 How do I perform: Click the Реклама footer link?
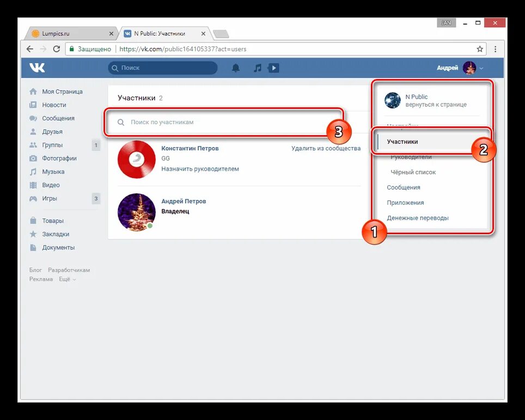click(41, 279)
